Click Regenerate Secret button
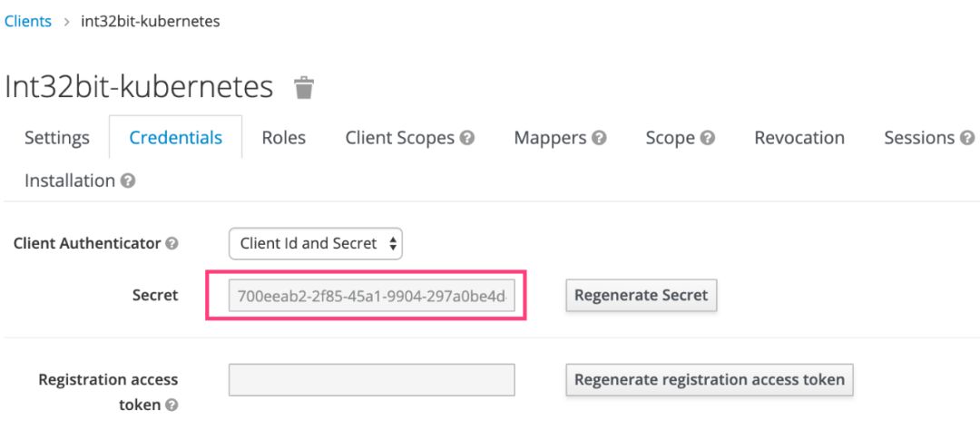The image size is (980, 430). [642, 295]
